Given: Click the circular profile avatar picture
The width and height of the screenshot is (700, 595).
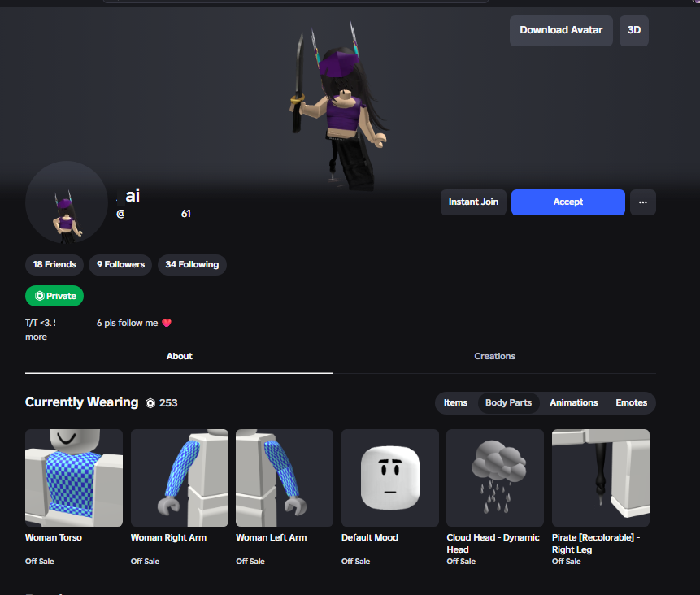Looking at the screenshot, I should [x=67, y=202].
